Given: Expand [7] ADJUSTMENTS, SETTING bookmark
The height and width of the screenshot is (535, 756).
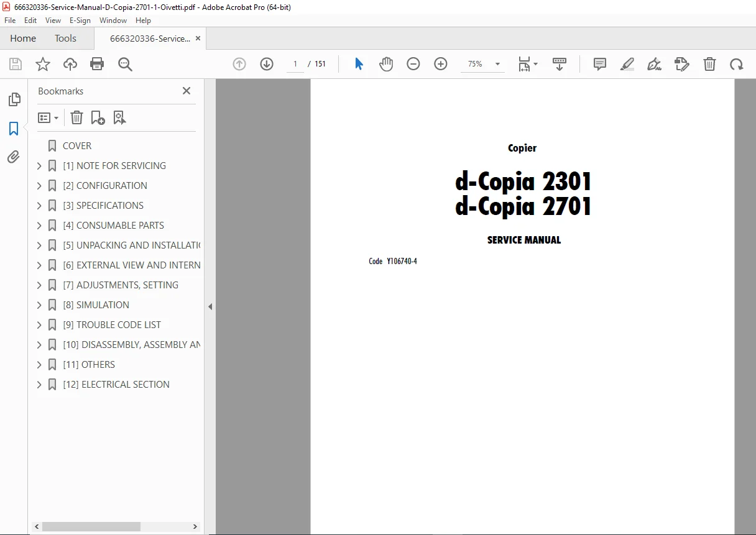Looking at the screenshot, I should pyautogui.click(x=39, y=285).
